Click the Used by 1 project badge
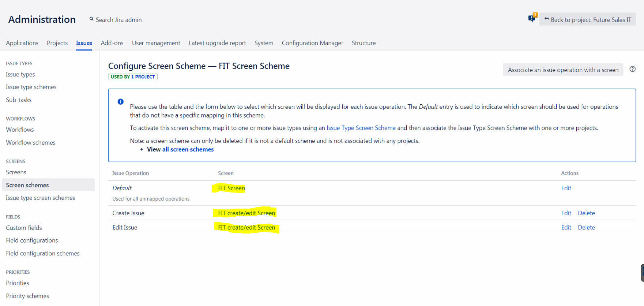Screen dimensions: 644x306 [133, 77]
